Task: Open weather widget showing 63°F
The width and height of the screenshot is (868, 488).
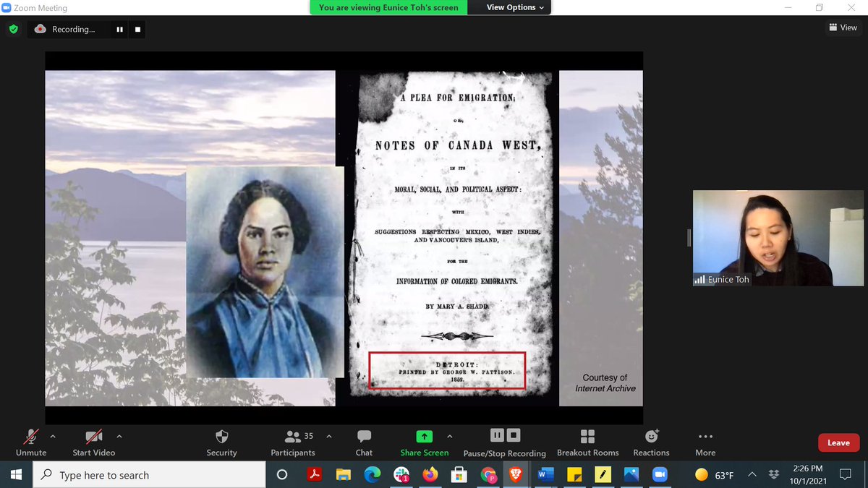Action: [714, 475]
